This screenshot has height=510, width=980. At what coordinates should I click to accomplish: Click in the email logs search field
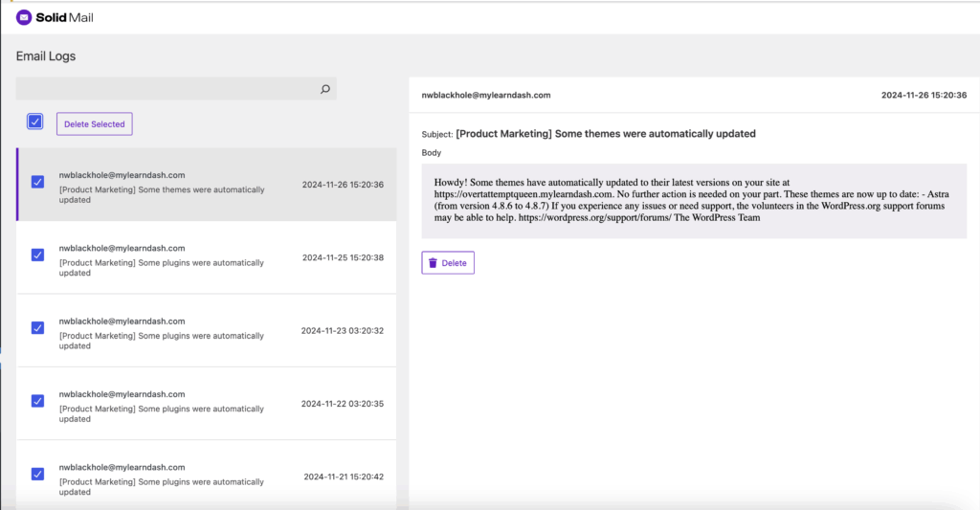click(x=167, y=89)
